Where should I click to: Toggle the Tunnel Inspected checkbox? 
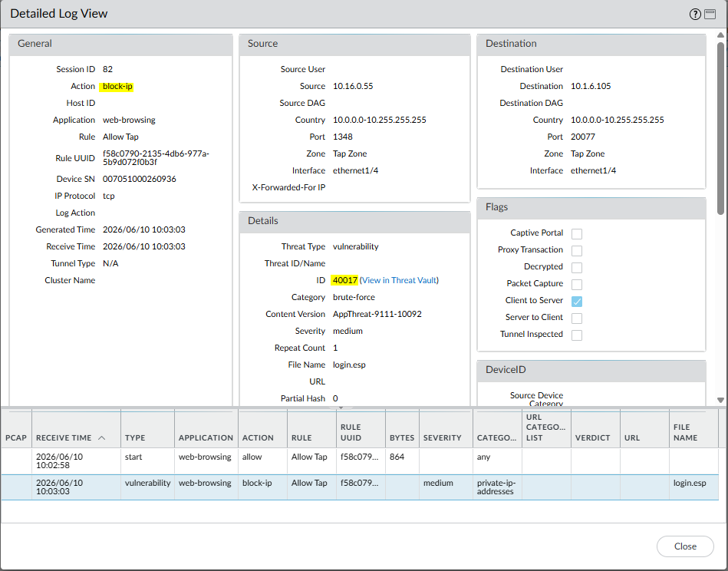pyautogui.click(x=577, y=335)
